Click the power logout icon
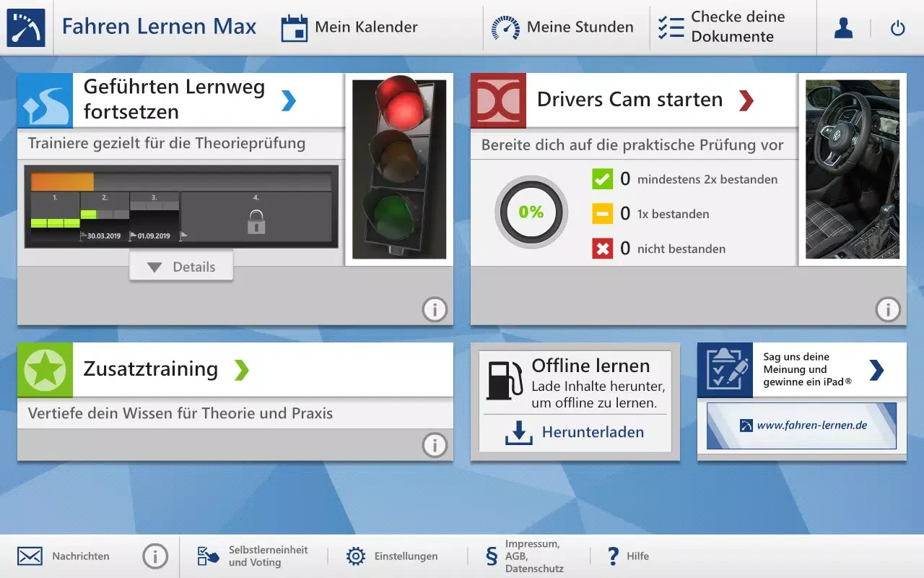Screen dimensions: 924x578 tap(897, 28)
